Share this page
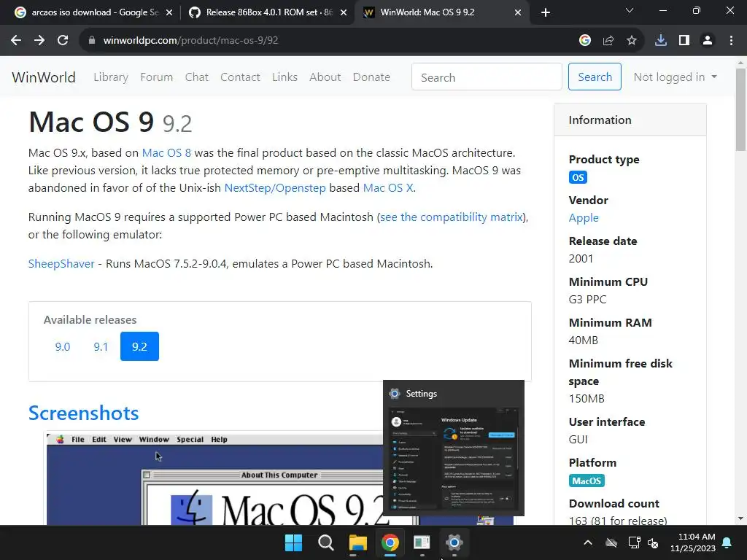Screen dimensions: 747x560 (x=608, y=41)
